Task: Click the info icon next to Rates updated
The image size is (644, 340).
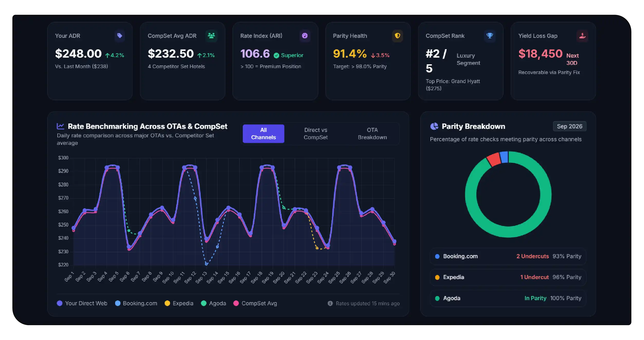Action: pyautogui.click(x=330, y=303)
